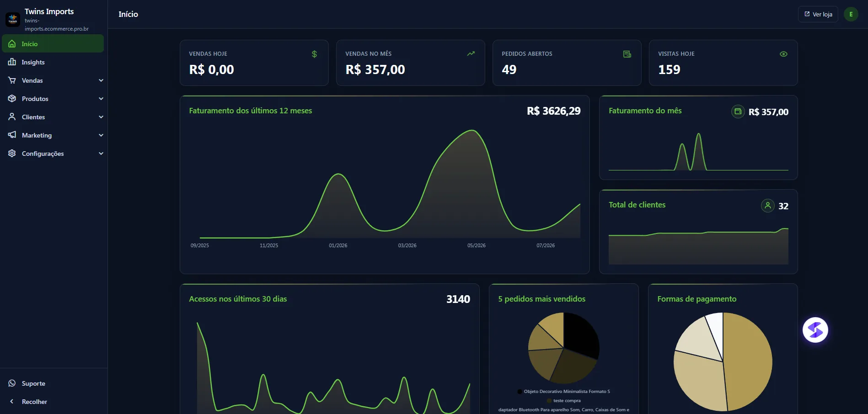Click the Vendas Hoje R$ 0,00 card
This screenshot has width=868, height=414.
pyautogui.click(x=254, y=63)
